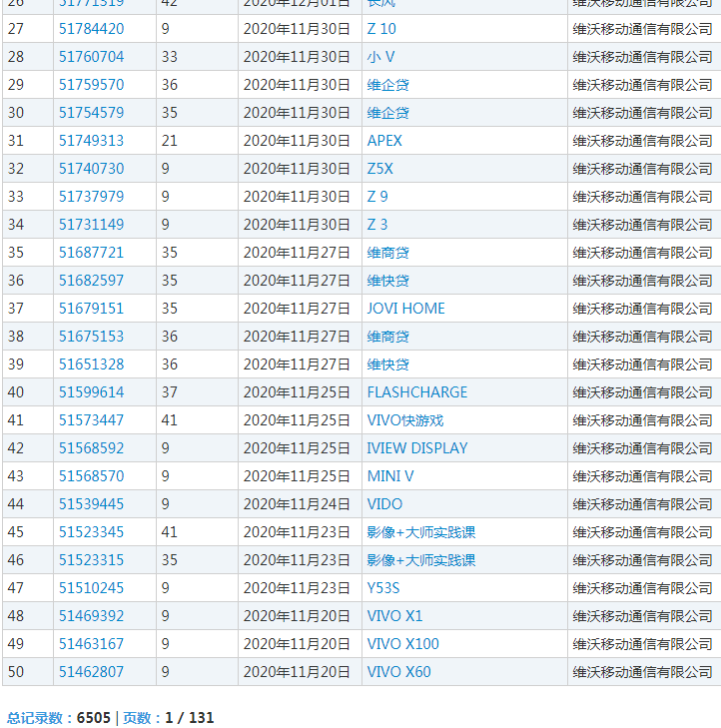This screenshot has width=721, height=728.
Task: Click the APEX trademark name
Action: tap(384, 140)
